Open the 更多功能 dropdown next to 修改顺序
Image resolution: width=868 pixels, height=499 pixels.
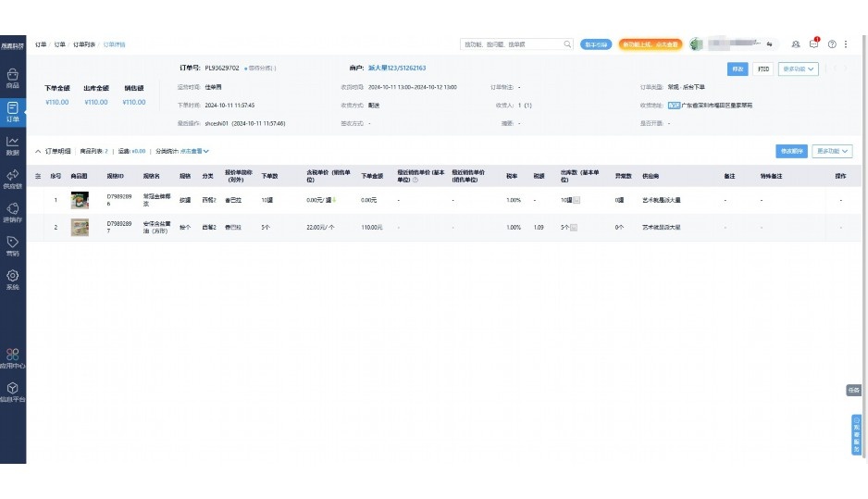pos(833,151)
